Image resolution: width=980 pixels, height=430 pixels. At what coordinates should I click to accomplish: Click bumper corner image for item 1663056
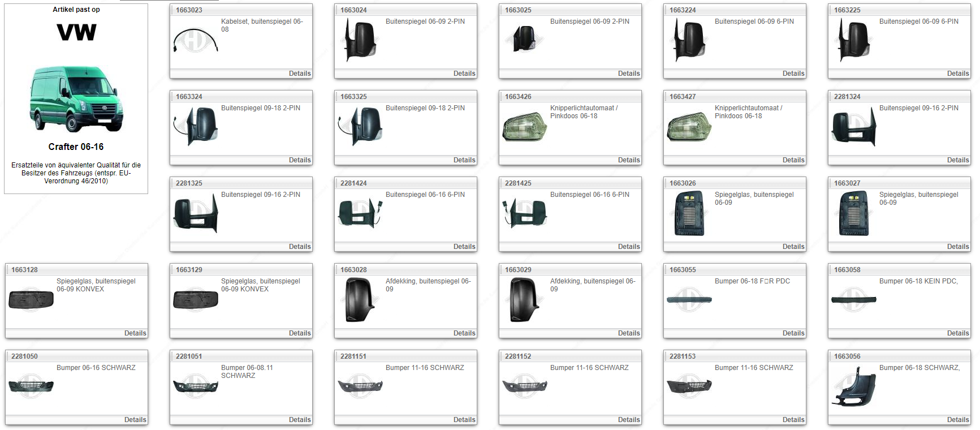tap(853, 386)
